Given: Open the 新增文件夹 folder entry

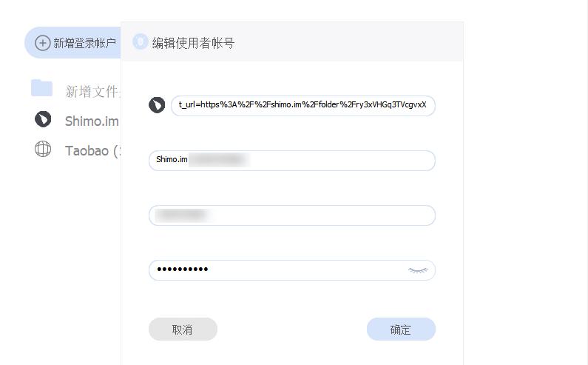Looking at the screenshot, I should [x=92, y=91].
